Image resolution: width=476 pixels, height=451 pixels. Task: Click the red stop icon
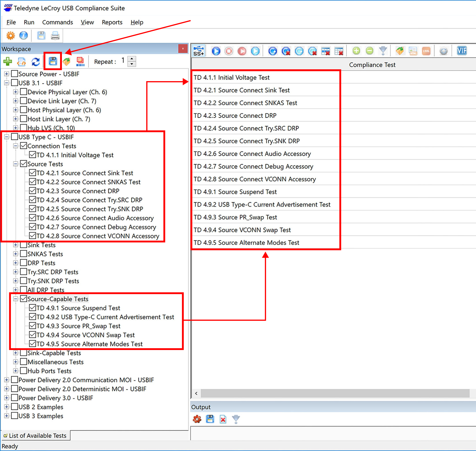click(229, 51)
